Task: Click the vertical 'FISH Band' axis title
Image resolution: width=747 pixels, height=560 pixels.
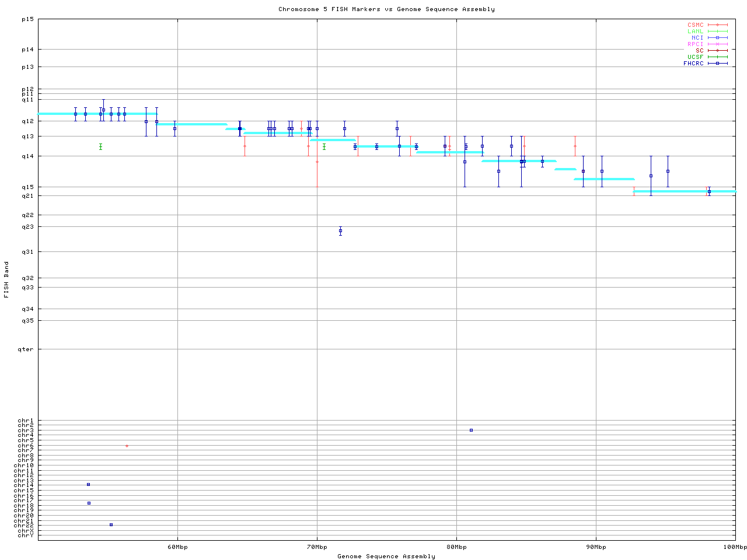Action: (x=6, y=279)
